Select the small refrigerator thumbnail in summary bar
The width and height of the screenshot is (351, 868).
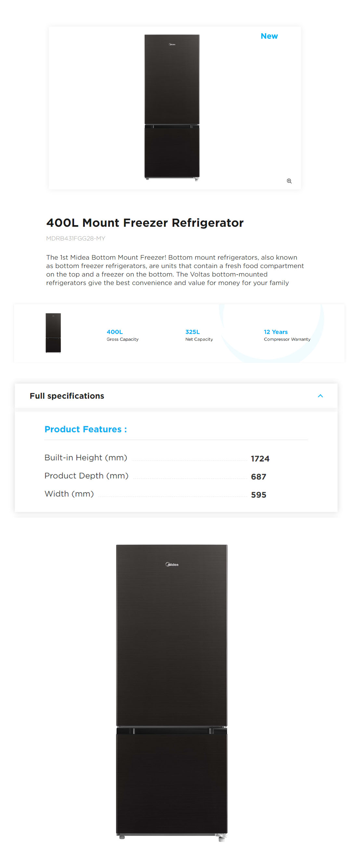(53, 332)
